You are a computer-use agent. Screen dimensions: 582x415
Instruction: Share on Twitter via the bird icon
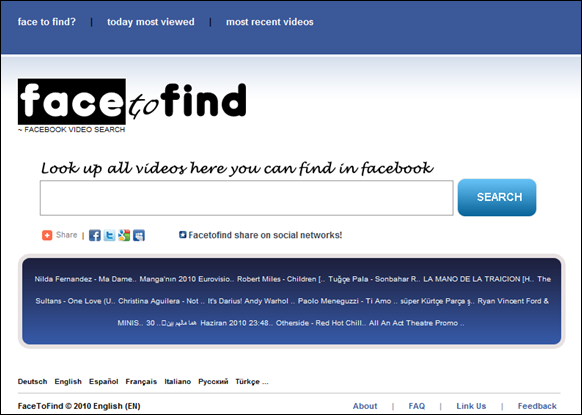(x=109, y=235)
